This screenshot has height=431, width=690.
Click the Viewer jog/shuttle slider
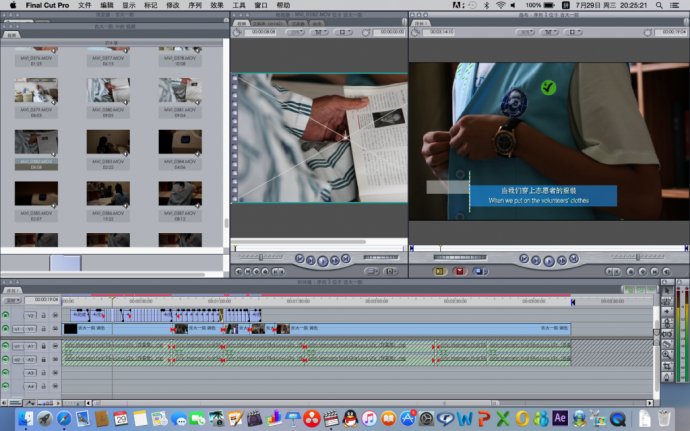[262, 258]
